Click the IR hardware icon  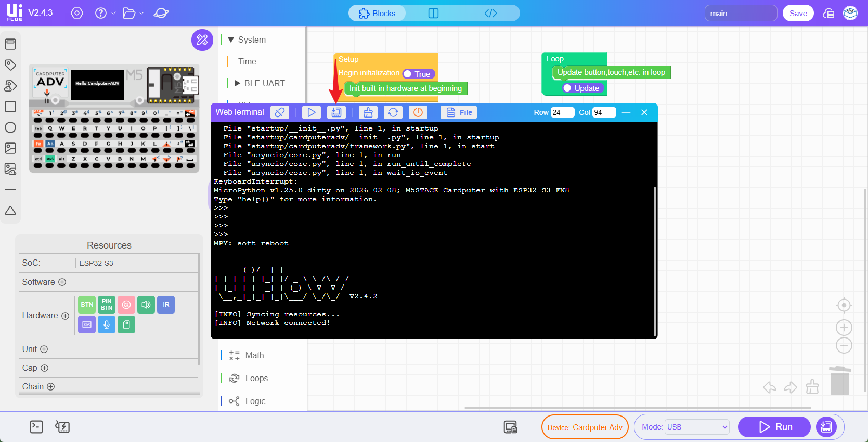[x=166, y=305]
